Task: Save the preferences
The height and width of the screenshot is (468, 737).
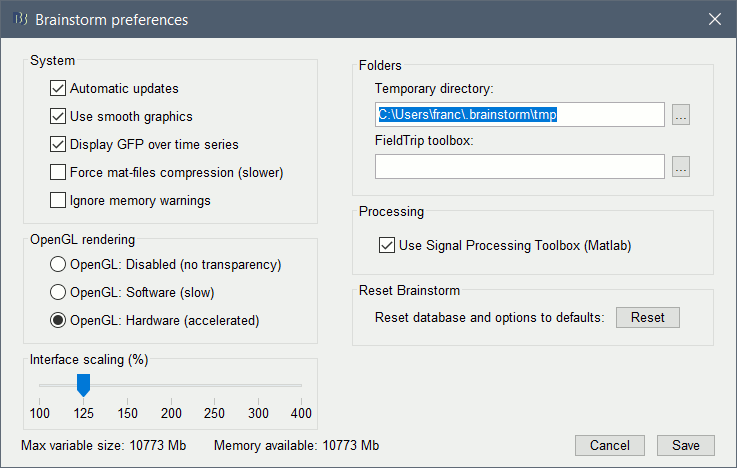Action: pos(686,445)
